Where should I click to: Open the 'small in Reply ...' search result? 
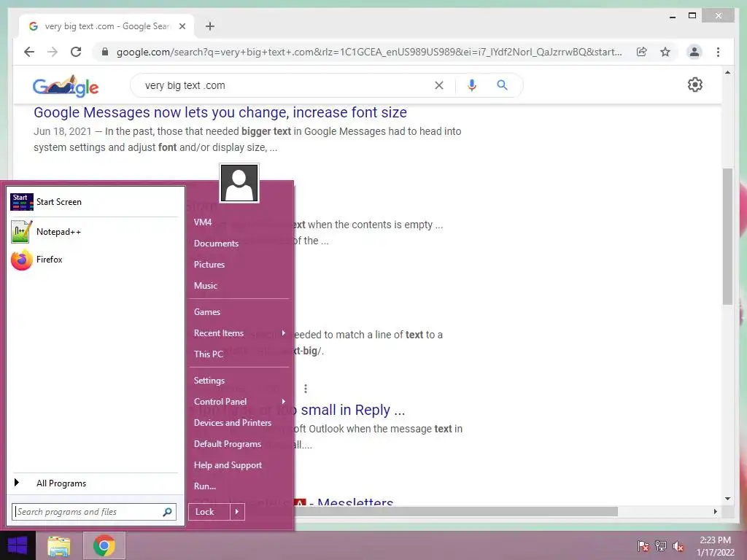point(353,410)
